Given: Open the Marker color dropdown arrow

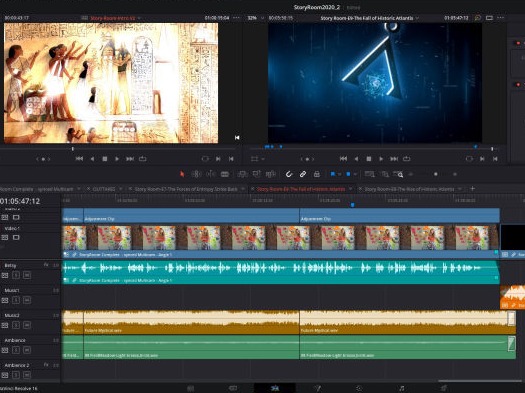Looking at the screenshot, I should [355, 174].
